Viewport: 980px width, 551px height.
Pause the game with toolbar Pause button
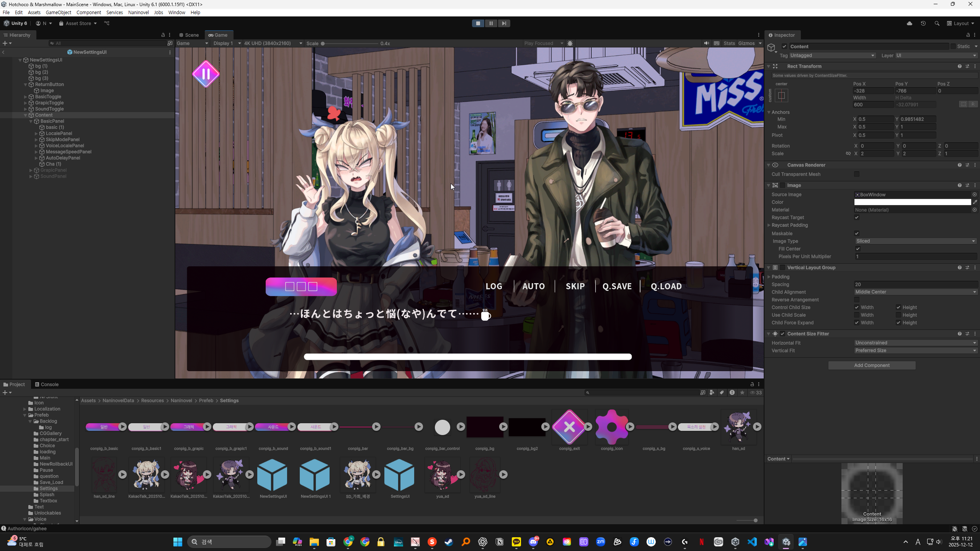[x=491, y=23]
